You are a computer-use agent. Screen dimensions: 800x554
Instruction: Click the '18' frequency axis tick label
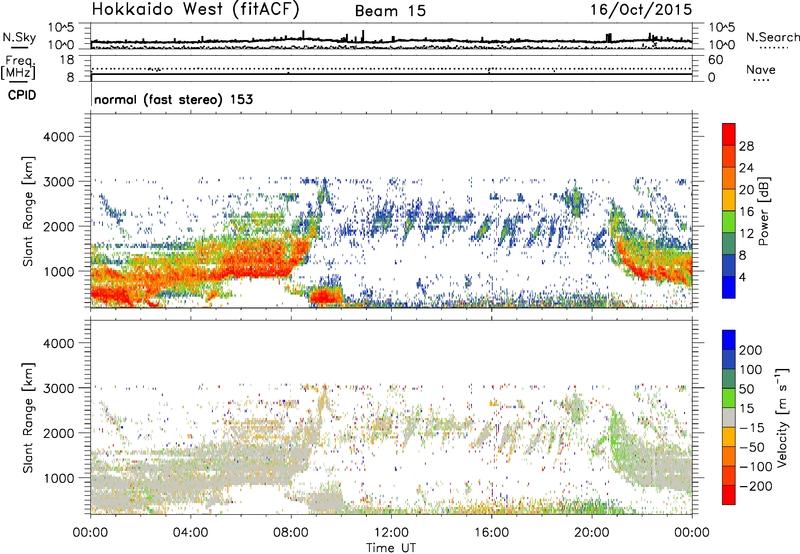[67, 60]
